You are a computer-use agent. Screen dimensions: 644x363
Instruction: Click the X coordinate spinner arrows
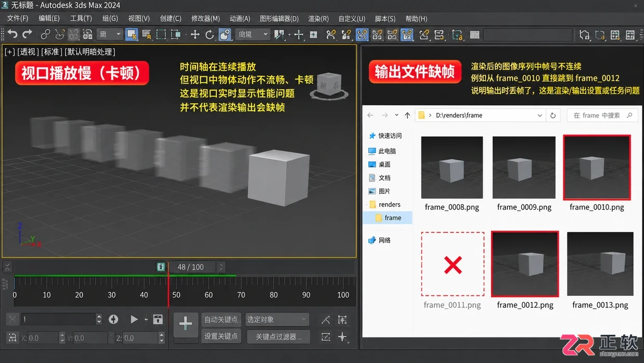pyautogui.click(x=62, y=338)
